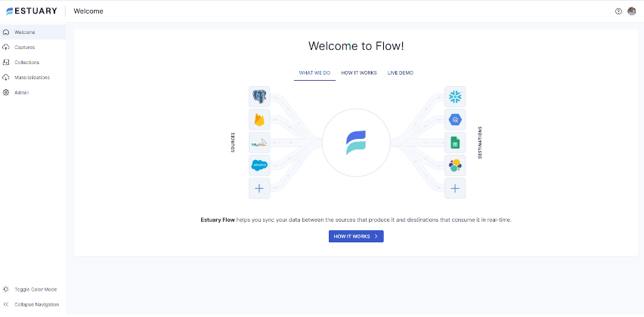This screenshot has height=317, width=644.
Task: Click the Collections icon in sidebar
Action: click(x=6, y=63)
